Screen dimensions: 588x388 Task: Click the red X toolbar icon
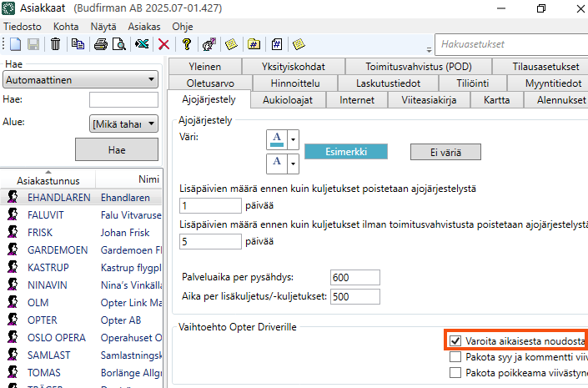click(x=163, y=44)
